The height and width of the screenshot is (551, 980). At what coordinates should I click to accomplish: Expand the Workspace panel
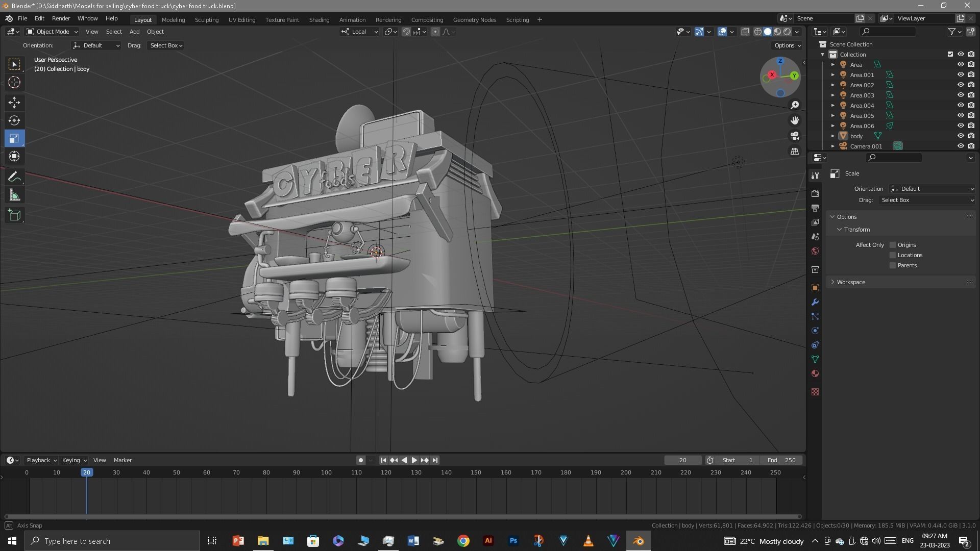(851, 282)
